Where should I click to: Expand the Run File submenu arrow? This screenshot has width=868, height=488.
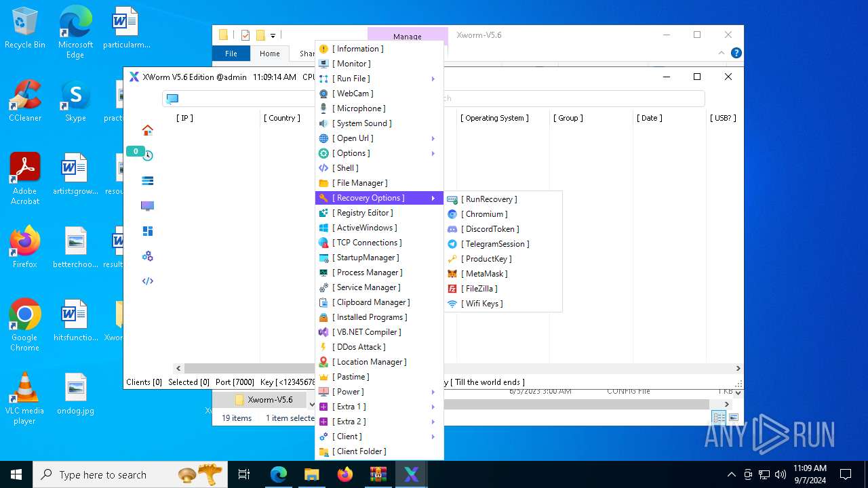click(433, 79)
